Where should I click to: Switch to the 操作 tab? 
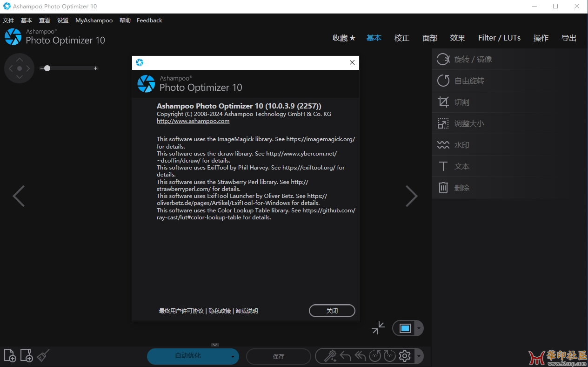pyautogui.click(x=541, y=38)
